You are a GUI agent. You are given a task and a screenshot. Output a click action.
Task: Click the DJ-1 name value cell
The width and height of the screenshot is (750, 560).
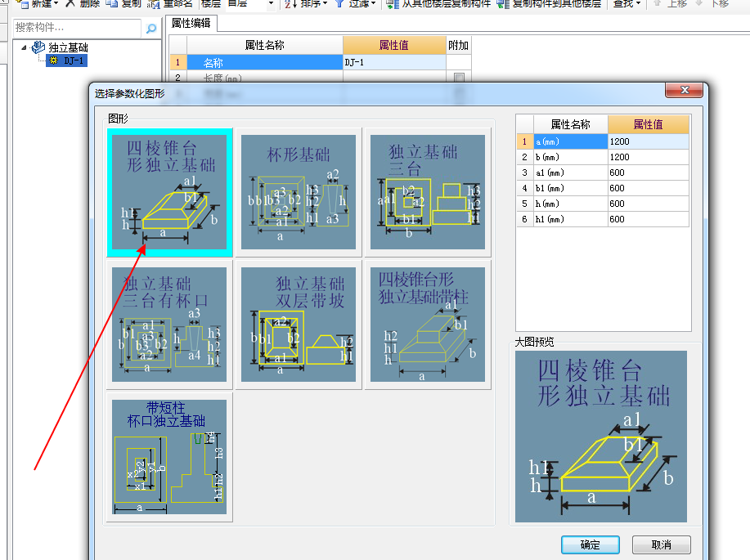pyautogui.click(x=394, y=63)
